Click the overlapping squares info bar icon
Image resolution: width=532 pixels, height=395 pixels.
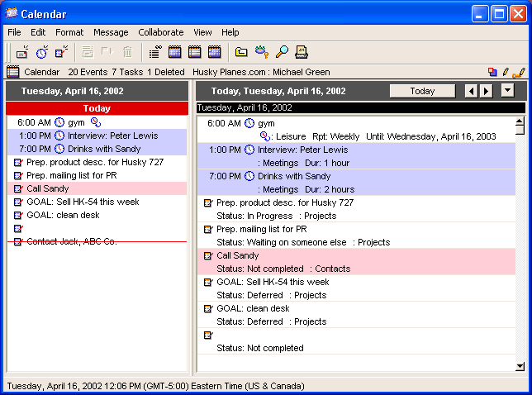492,73
